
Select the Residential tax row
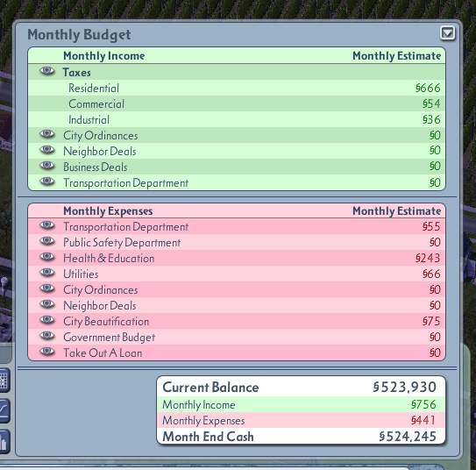coord(237,88)
